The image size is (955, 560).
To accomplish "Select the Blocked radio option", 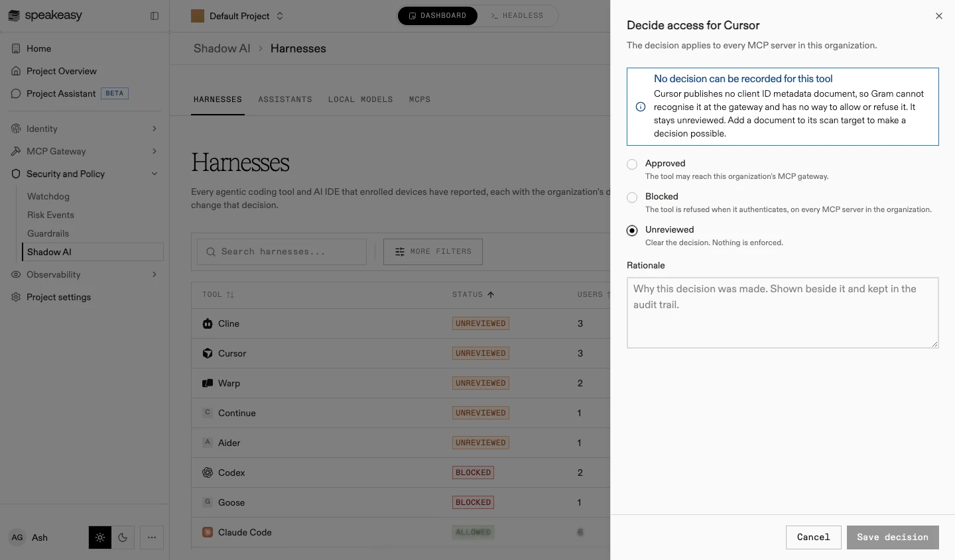I will click(x=632, y=197).
